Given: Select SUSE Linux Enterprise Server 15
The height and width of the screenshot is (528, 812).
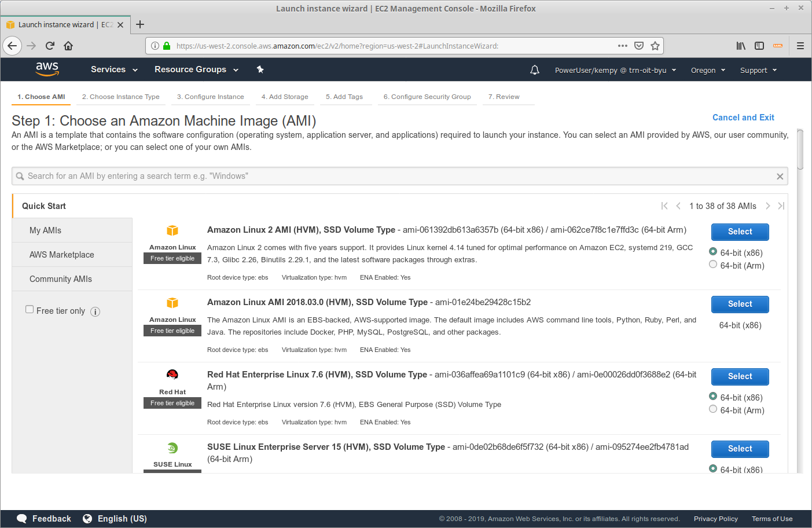Looking at the screenshot, I should tap(740, 449).
